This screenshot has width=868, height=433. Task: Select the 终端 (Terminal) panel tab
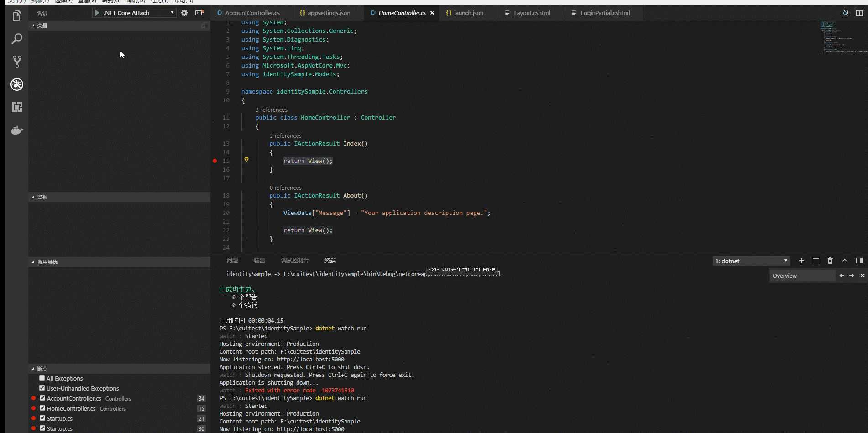[330, 261]
